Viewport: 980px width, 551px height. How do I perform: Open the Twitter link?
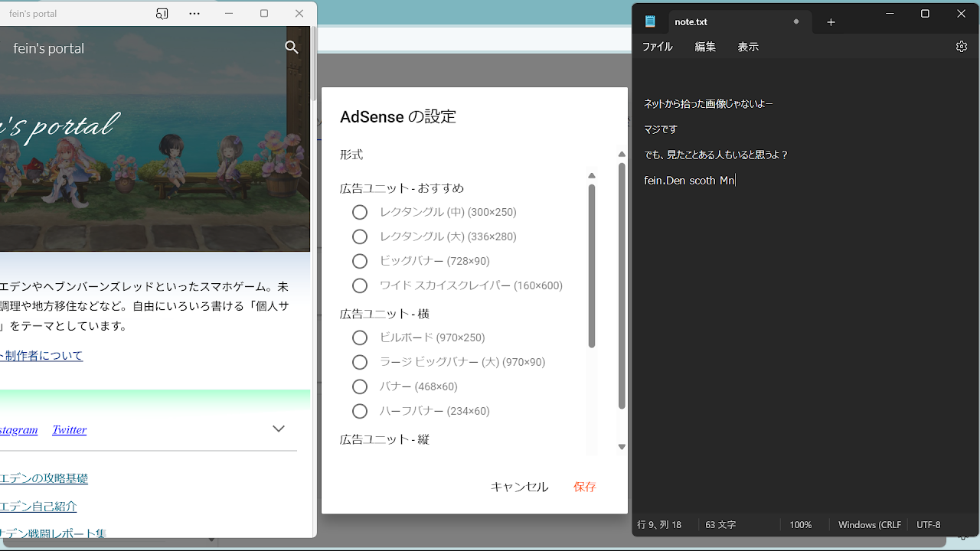[69, 430]
